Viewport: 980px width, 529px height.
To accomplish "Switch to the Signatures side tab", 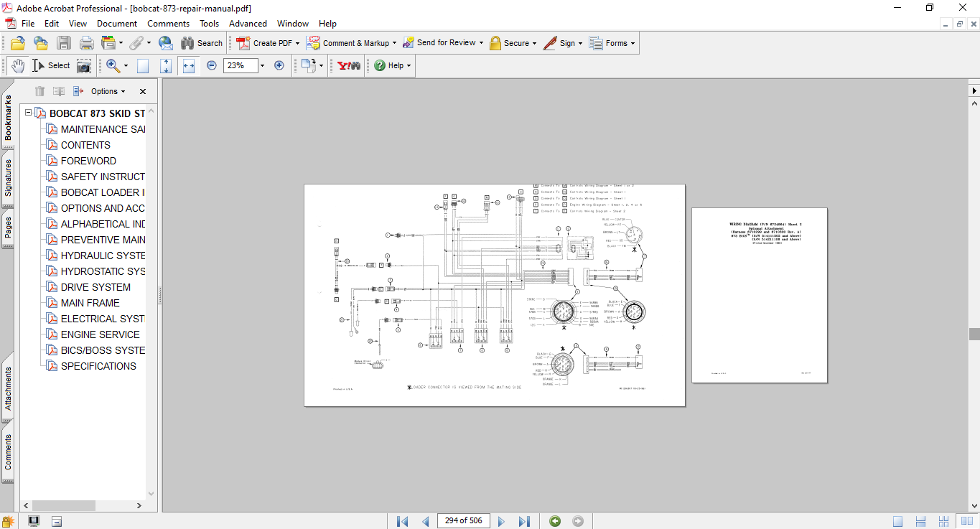I will (x=9, y=177).
